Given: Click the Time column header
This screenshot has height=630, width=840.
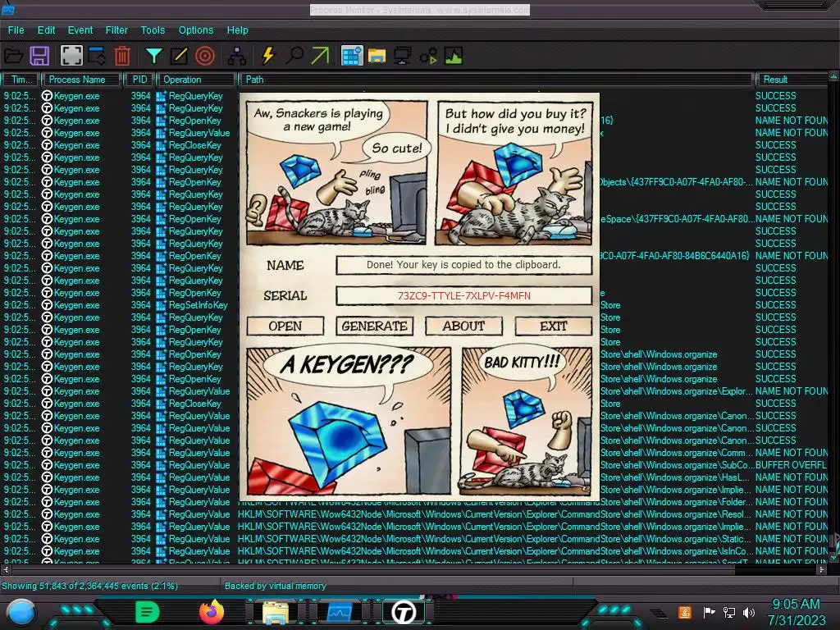Looking at the screenshot, I should [21, 80].
